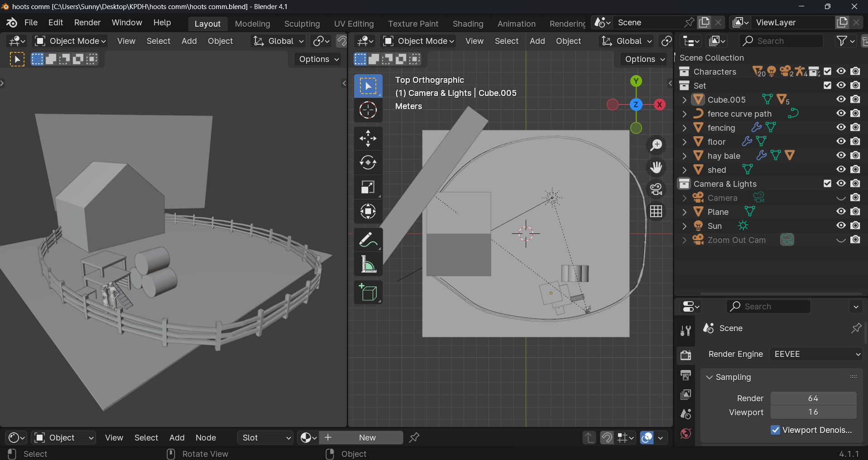Open the Slot dropdown in shader editor
The width and height of the screenshot is (868, 460).
coord(265,438)
